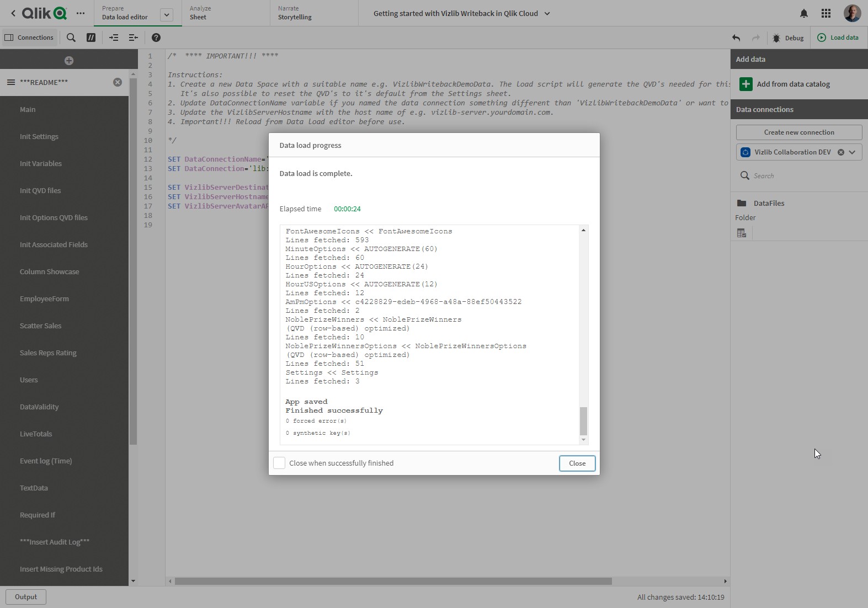Expand the app title dropdown chevron
868x608 pixels.
(x=547, y=13)
